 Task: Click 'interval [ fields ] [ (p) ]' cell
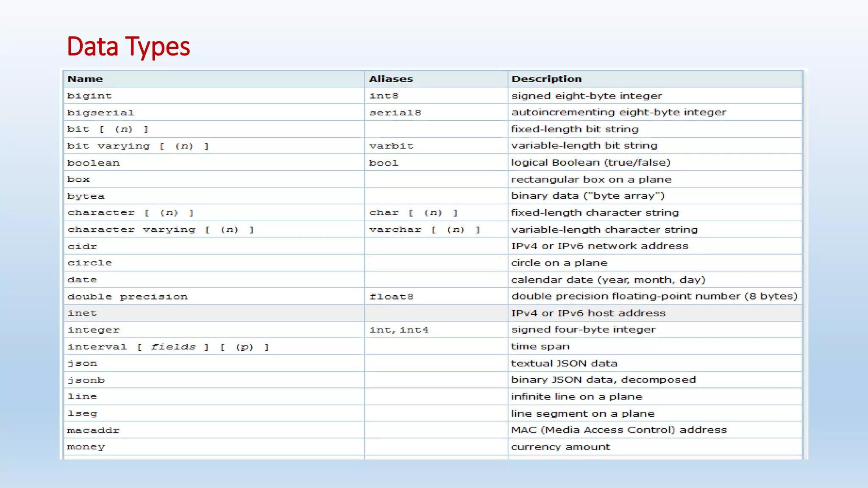(214, 347)
